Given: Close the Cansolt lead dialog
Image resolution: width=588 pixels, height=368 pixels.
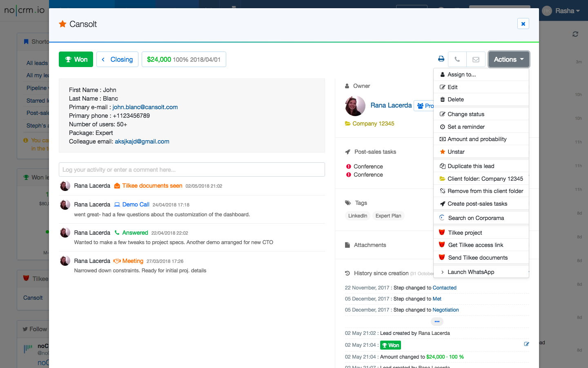Looking at the screenshot, I should (x=523, y=24).
